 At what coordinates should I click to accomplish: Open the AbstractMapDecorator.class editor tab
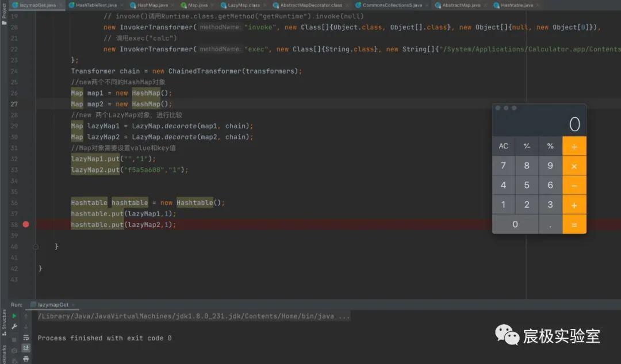point(311,5)
